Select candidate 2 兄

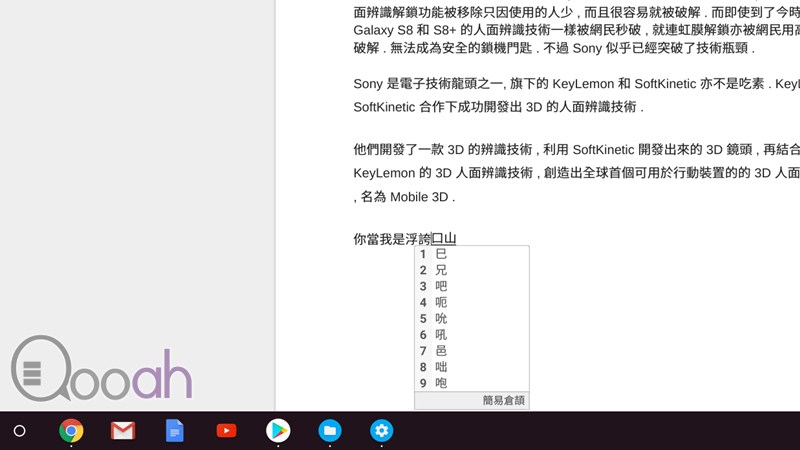click(x=472, y=270)
